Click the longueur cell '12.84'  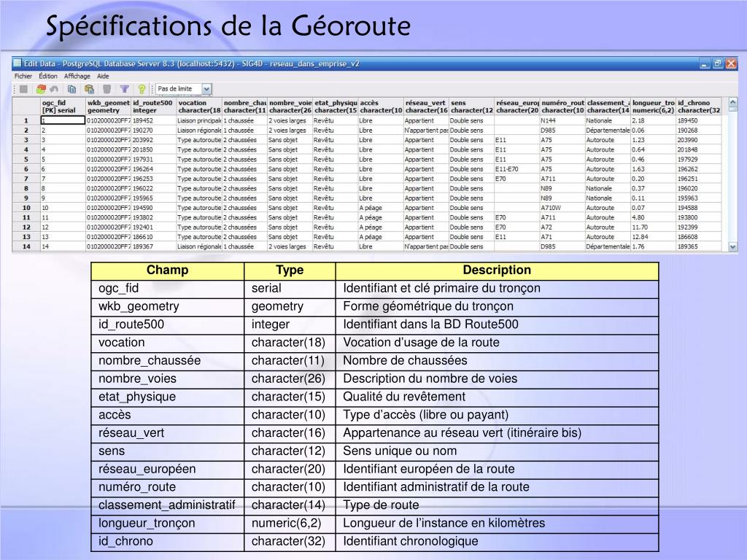click(x=653, y=237)
